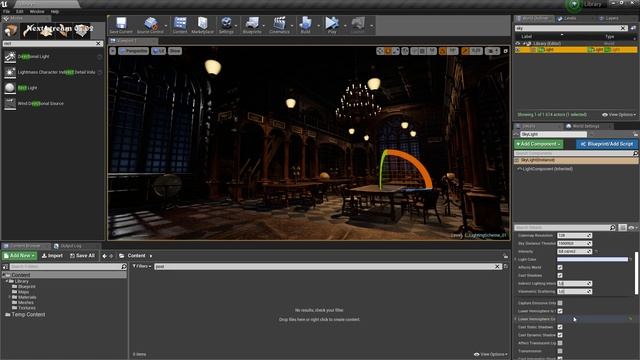Toggle the sources panel icon in Content Browser
This screenshot has width=640, height=360.
5,267
